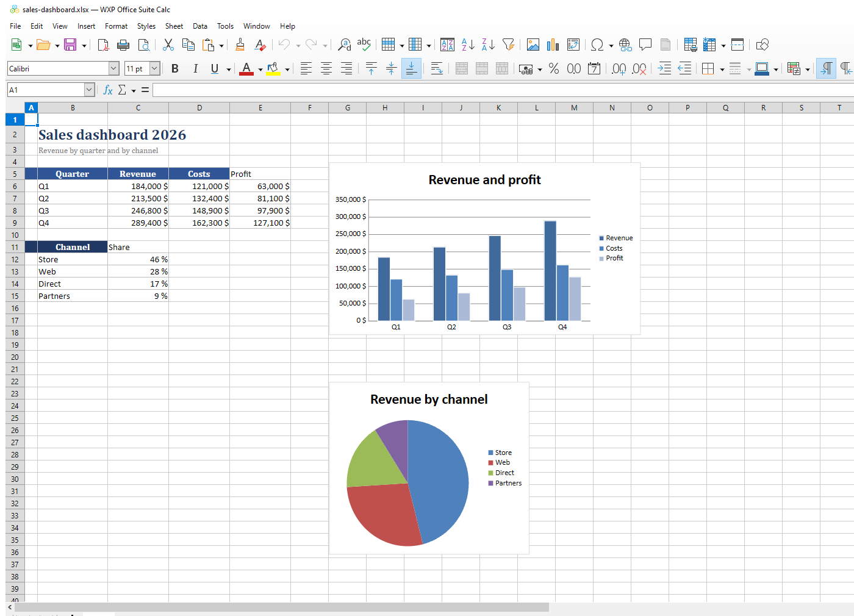
Task: Toggle Italic formatting
Action: 195,69
